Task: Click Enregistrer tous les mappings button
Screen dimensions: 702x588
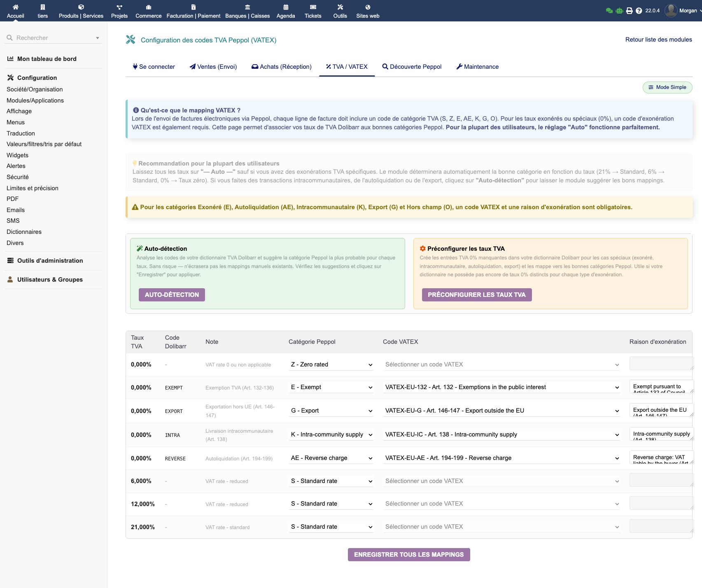Action: (x=408, y=555)
